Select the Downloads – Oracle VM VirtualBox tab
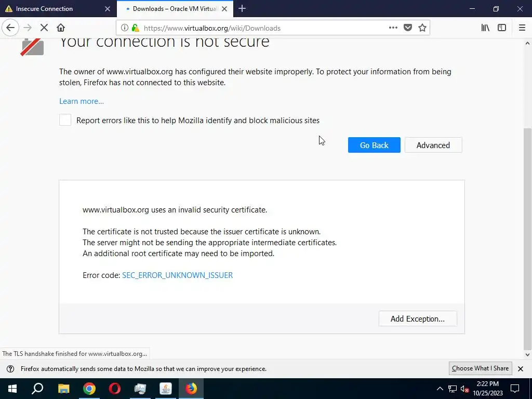The width and height of the screenshot is (532, 399). pyautogui.click(x=175, y=9)
